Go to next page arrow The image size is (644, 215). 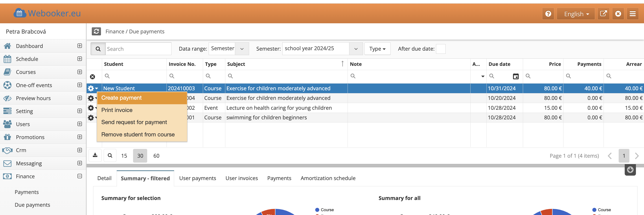coord(637,156)
